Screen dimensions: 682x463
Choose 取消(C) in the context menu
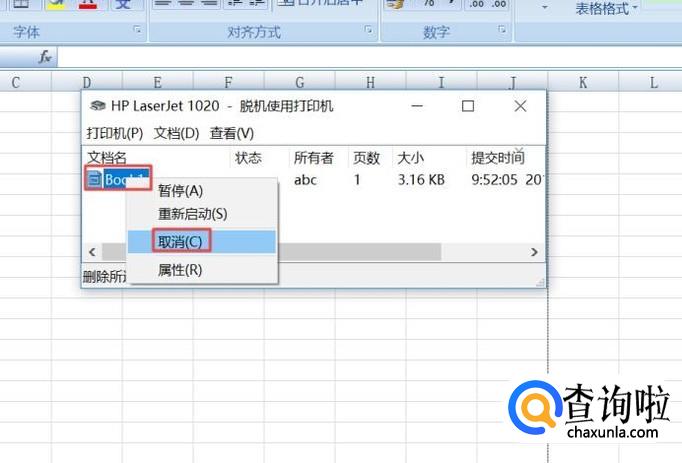(x=201, y=242)
